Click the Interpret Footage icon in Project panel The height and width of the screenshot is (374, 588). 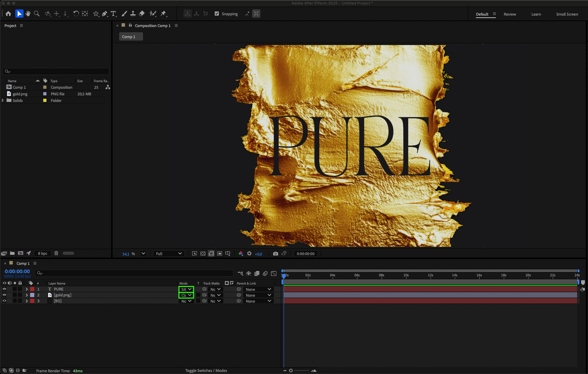(4, 253)
